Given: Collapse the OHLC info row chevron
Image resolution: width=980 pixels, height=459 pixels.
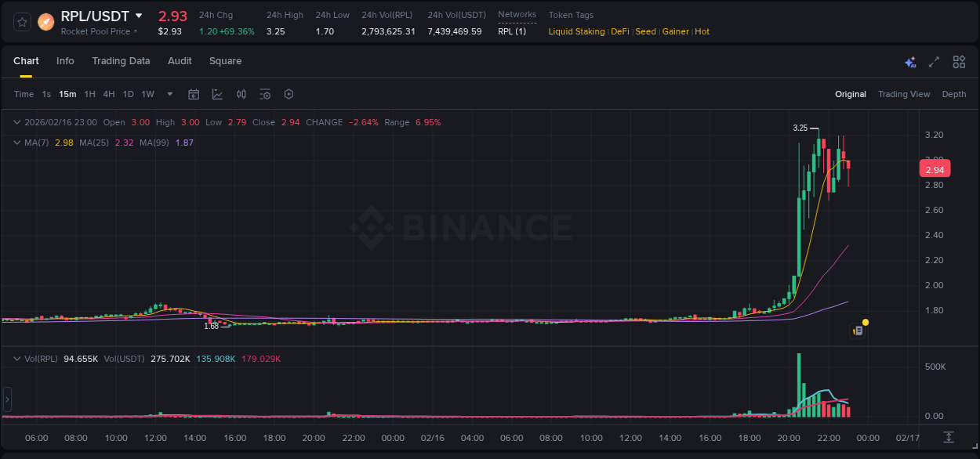Looking at the screenshot, I should tap(16, 122).
